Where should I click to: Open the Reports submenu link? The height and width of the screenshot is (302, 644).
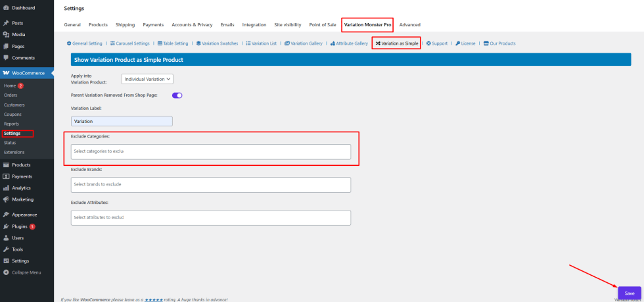pos(12,124)
